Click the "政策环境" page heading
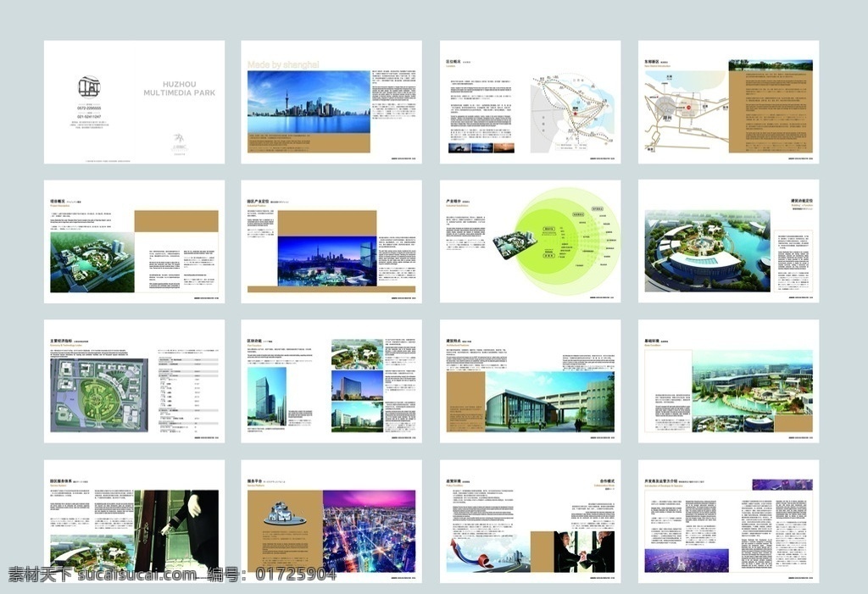The height and width of the screenshot is (594, 868). click(x=453, y=481)
